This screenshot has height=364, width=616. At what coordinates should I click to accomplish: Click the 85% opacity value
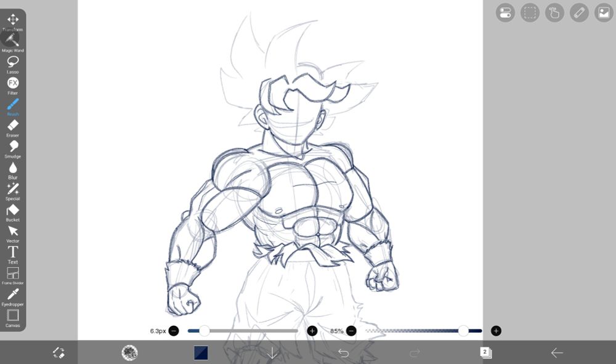point(337,331)
